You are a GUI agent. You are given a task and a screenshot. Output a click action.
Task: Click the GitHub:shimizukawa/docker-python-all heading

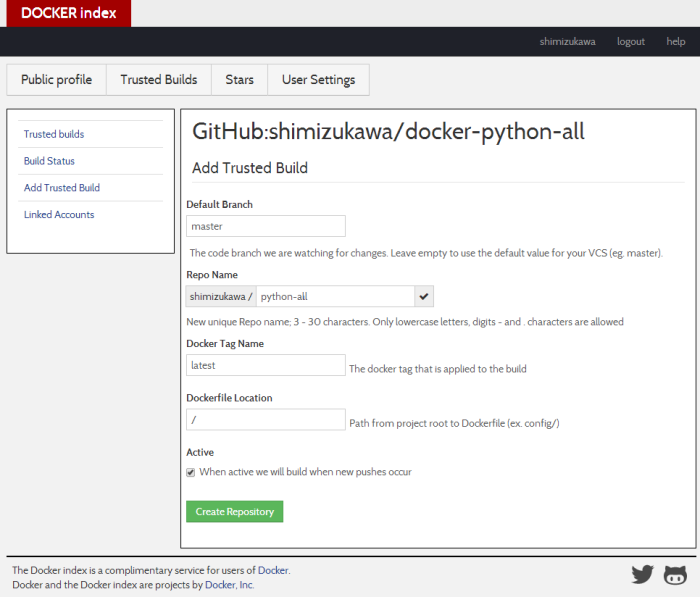point(388,132)
